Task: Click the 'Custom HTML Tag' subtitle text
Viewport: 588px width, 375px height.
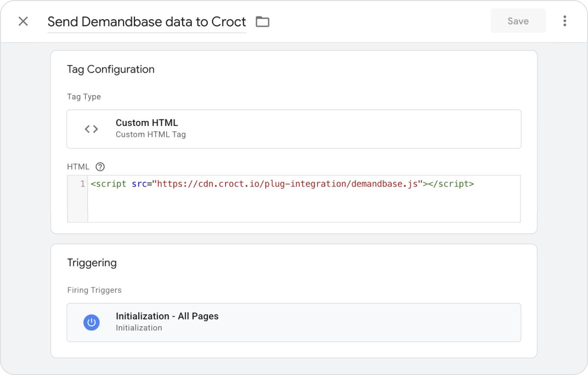Action: (x=151, y=135)
